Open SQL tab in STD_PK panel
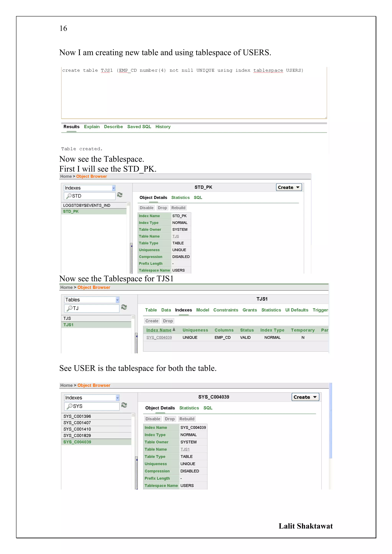The image size is (392, 554). [x=198, y=197]
